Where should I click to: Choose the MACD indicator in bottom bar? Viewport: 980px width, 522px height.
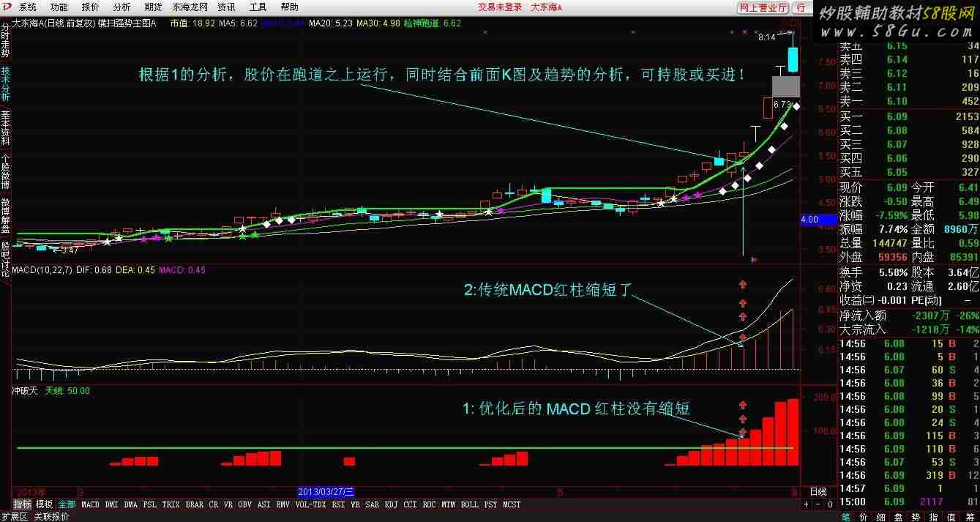(x=90, y=504)
